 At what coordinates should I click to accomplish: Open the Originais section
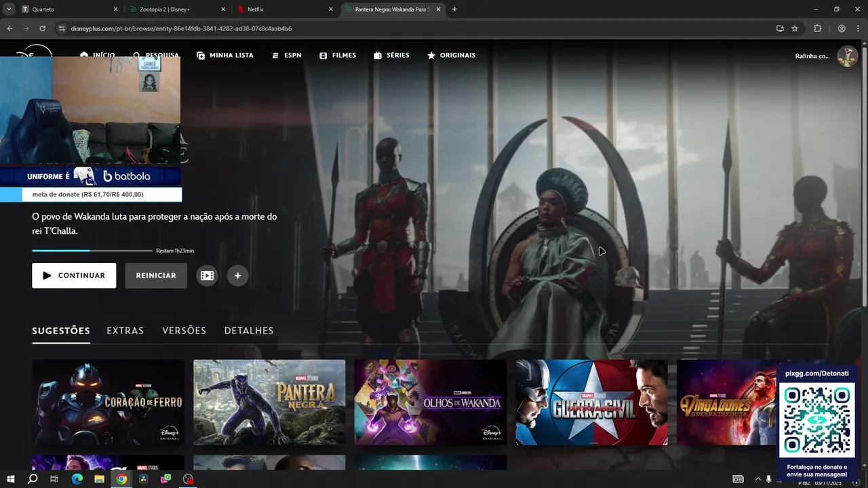(451, 55)
